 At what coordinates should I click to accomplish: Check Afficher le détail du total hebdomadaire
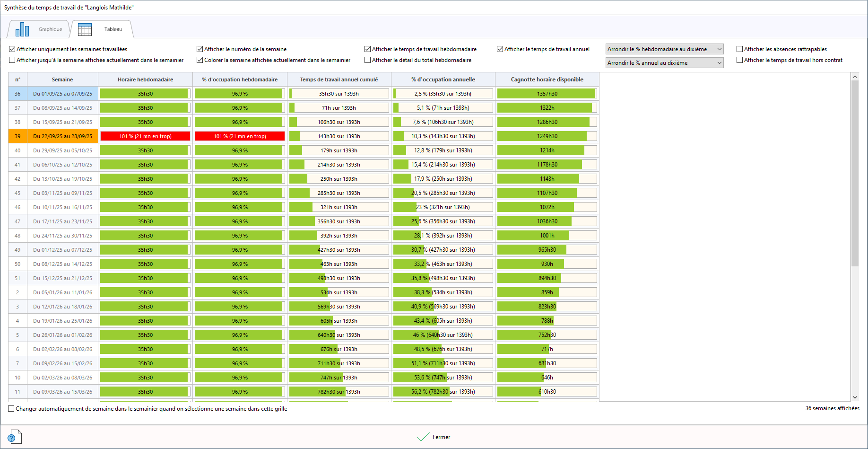(368, 60)
